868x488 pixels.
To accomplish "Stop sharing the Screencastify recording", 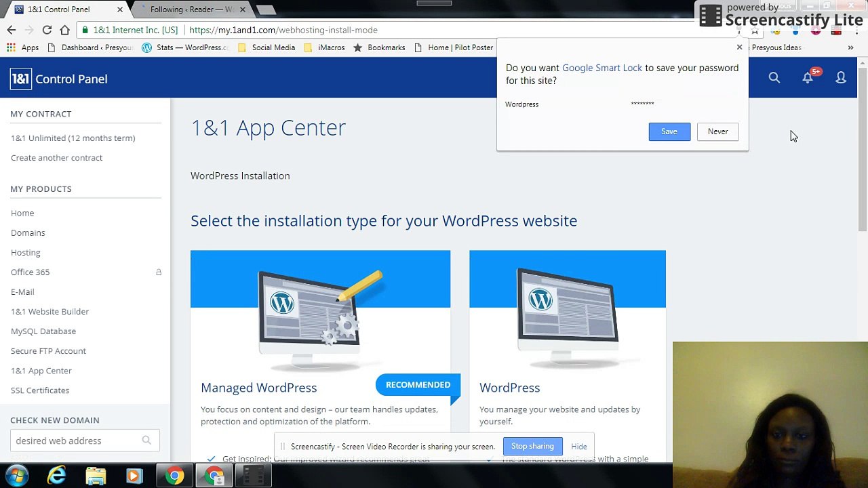I will coord(532,446).
